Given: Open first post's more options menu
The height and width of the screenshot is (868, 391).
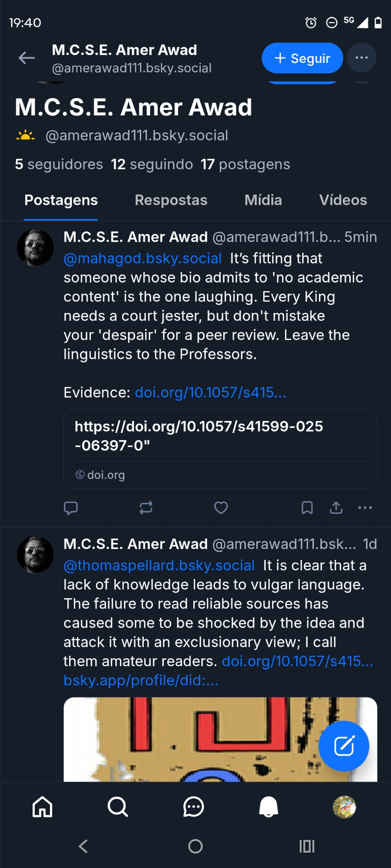Looking at the screenshot, I should pos(365,508).
